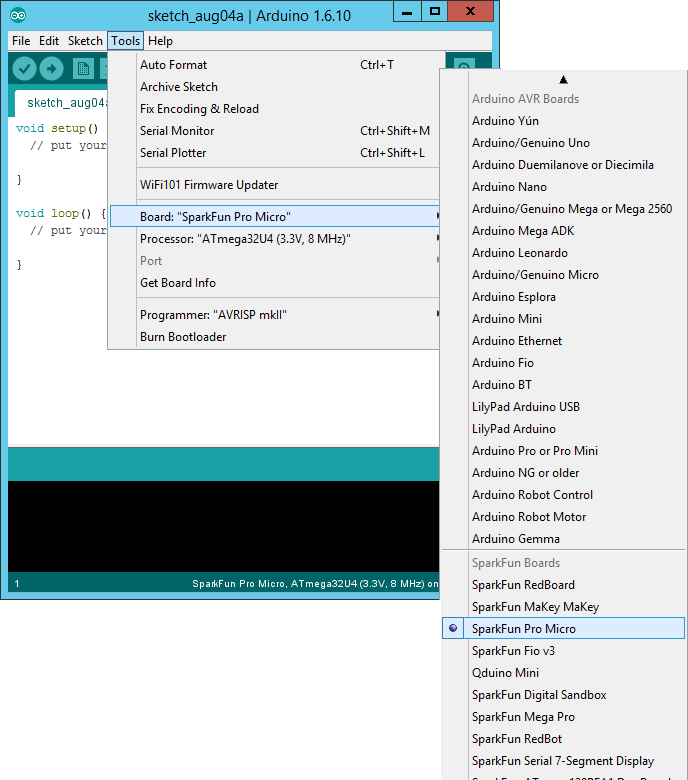
Task: Select SparkFun Digital Sandbox board
Action: click(x=563, y=694)
